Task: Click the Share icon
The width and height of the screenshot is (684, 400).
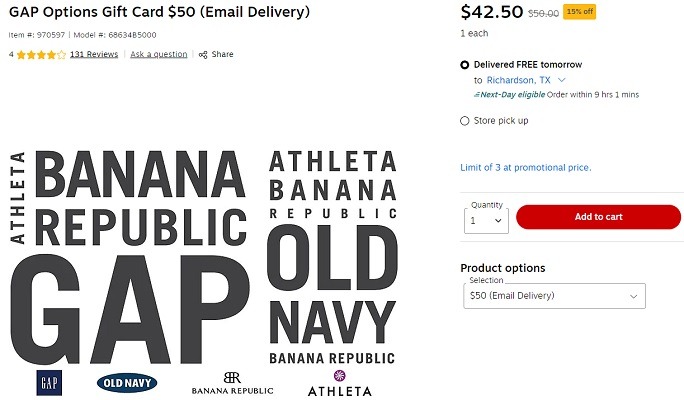Action: 203,55
